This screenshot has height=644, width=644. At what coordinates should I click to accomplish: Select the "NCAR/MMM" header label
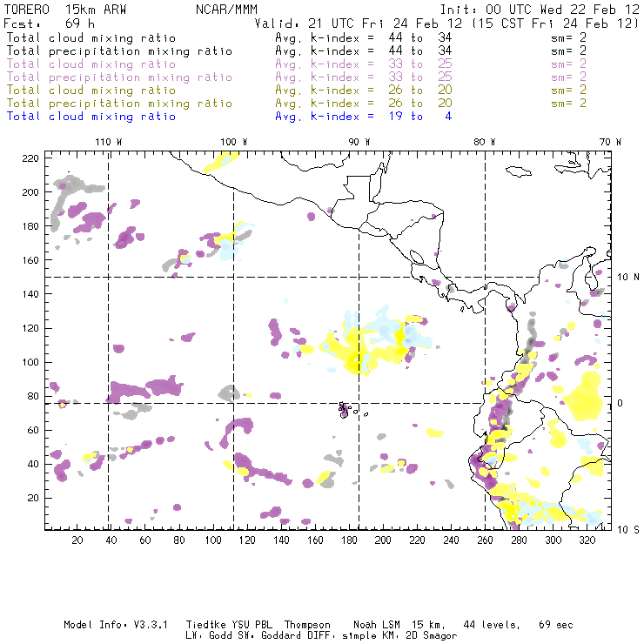pos(226,9)
